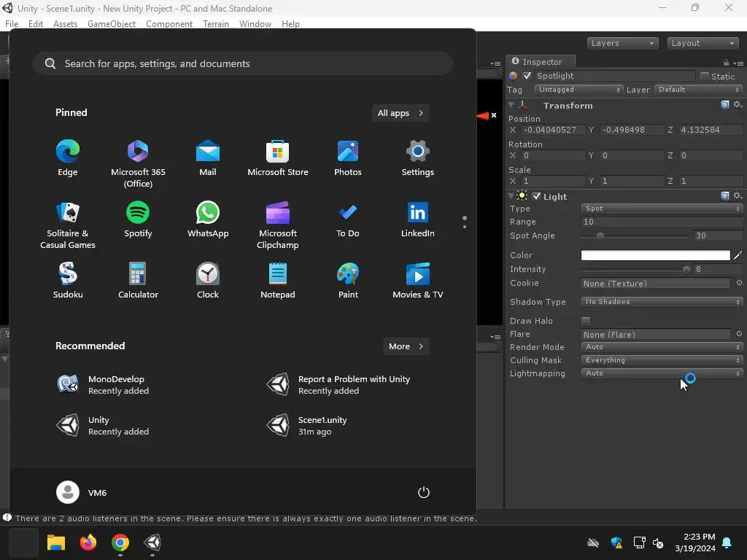This screenshot has width=747, height=560.
Task: Click the Transform component help icon
Action: (x=724, y=105)
